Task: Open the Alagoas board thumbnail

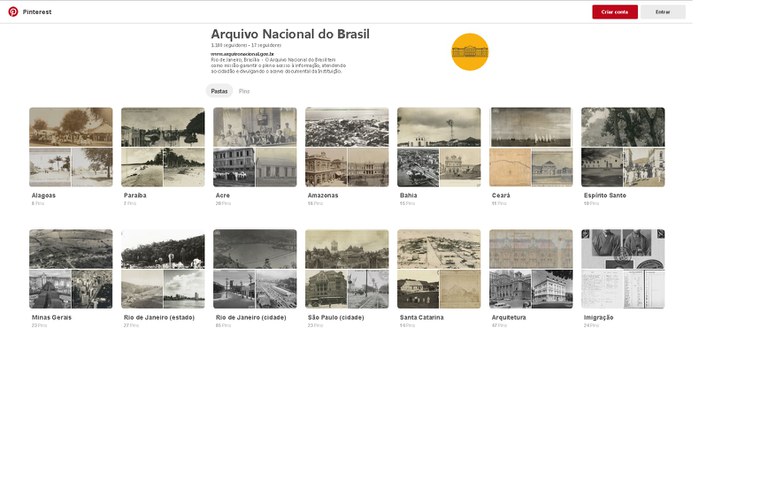Action: (x=71, y=147)
